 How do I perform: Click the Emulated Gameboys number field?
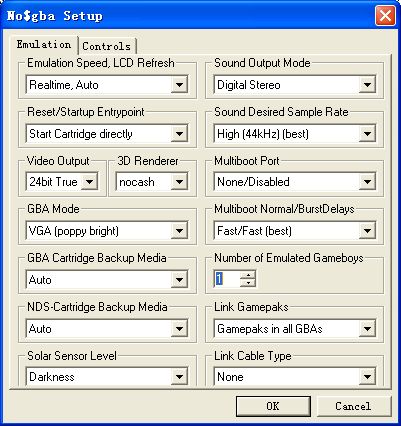point(227,279)
